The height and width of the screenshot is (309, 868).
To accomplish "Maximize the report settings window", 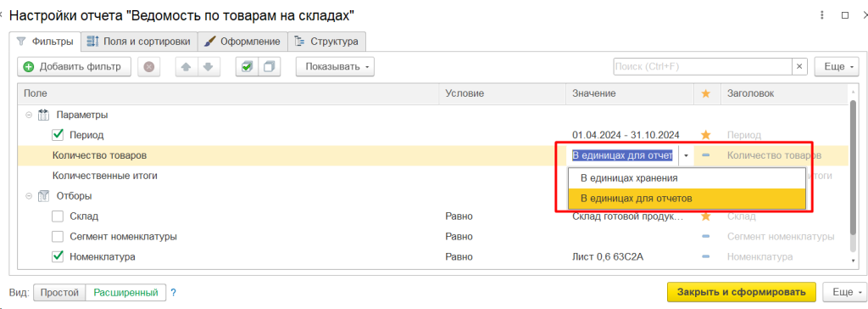I will coord(845,15).
